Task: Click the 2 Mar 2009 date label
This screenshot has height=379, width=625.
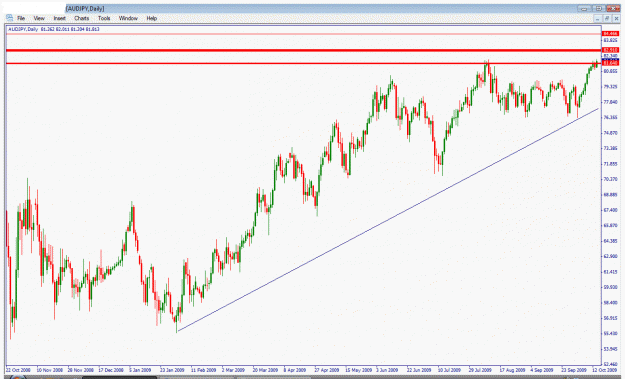Action: [233, 370]
